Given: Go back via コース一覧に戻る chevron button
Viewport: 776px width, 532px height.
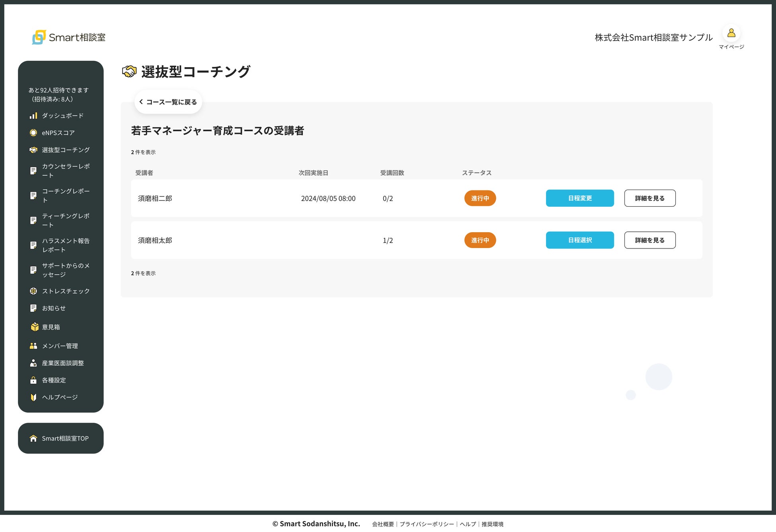Looking at the screenshot, I should click(168, 102).
